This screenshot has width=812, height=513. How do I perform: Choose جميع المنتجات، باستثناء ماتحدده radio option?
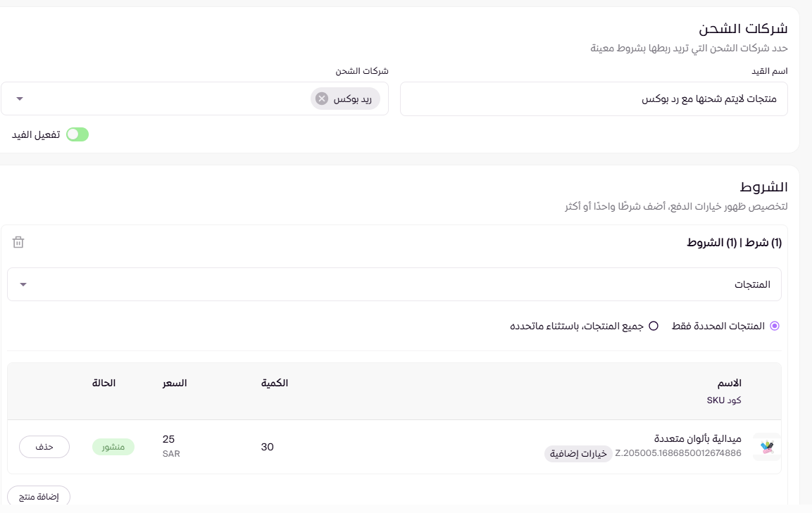[654, 326]
